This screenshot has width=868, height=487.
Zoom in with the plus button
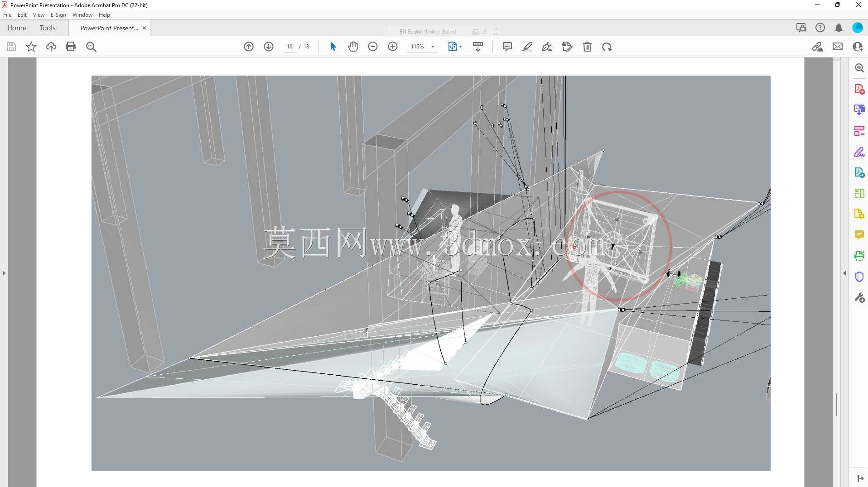pyautogui.click(x=393, y=47)
